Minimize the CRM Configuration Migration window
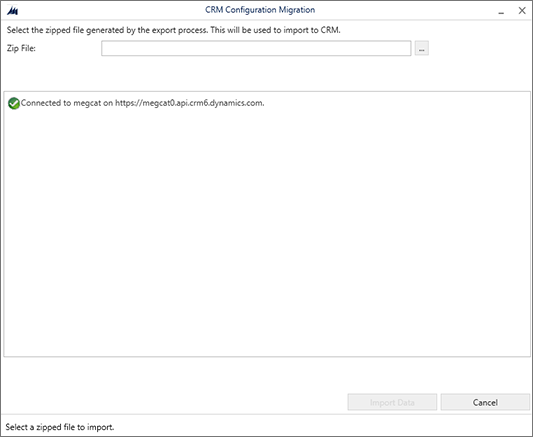Screen dimensions: 533x437 coord(501,11)
